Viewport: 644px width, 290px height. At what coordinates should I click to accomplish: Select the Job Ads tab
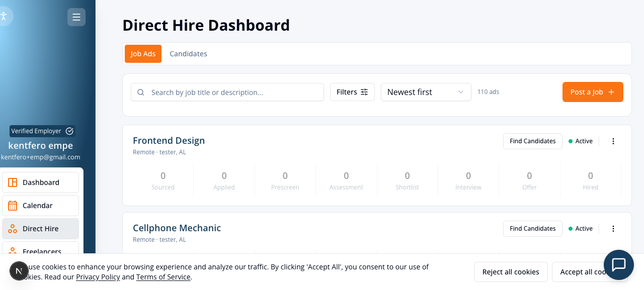(143, 54)
